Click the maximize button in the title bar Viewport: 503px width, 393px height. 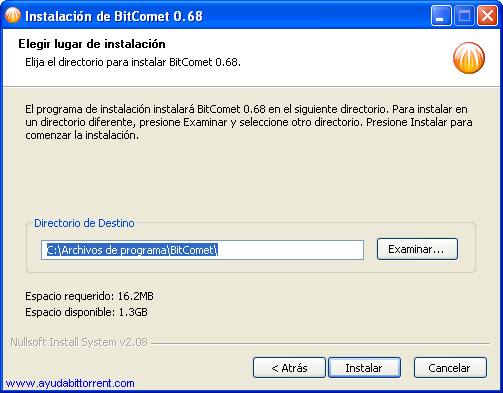(x=464, y=16)
